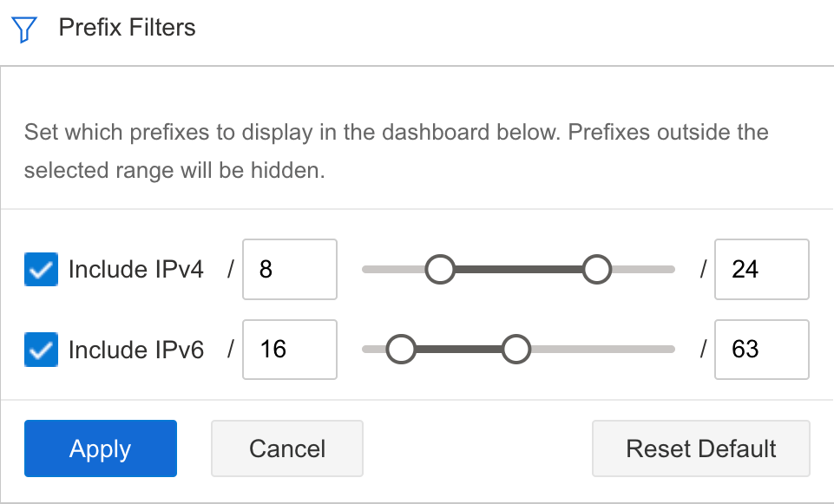Select the Prefix Filters header title
This screenshot has height=504, width=834.
coord(127,28)
